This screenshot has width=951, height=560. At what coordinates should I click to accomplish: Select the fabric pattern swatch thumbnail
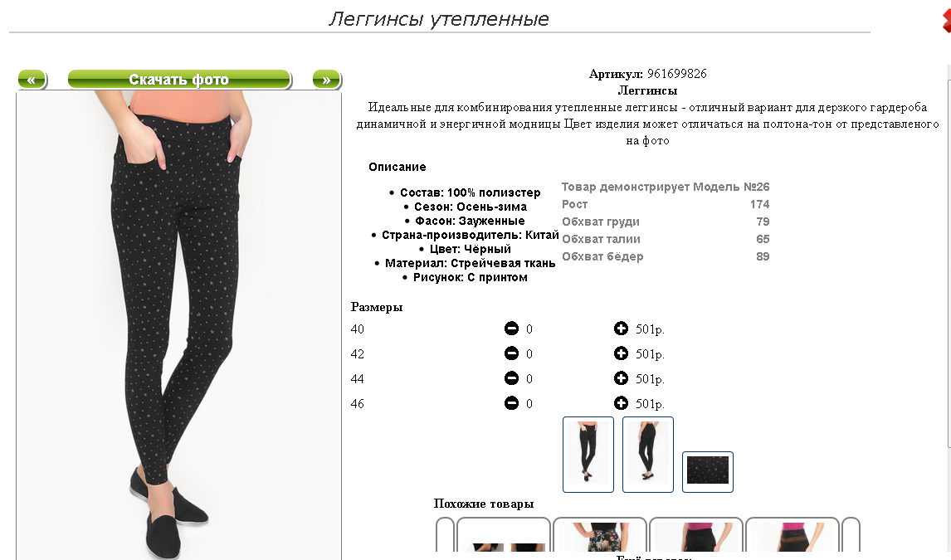707,471
